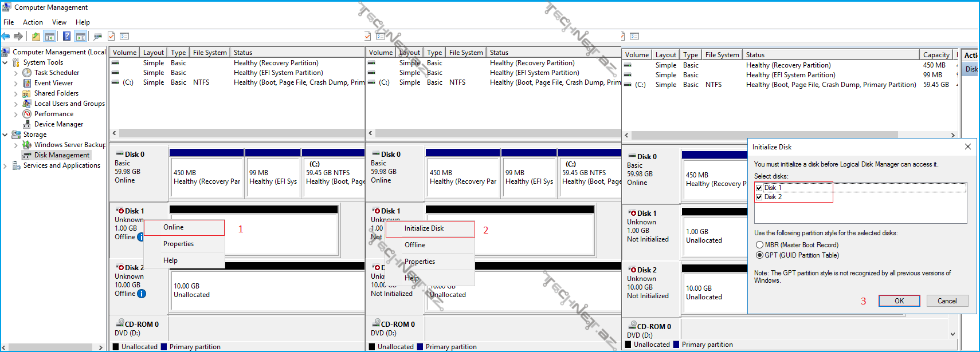Uncheck the Disk 1 checkbox
This screenshot has width=980, height=352.
(x=759, y=188)
